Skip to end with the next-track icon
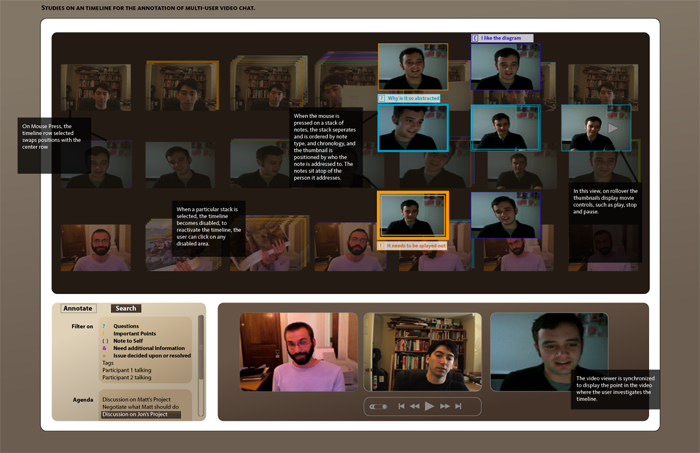 tap(458, 406)
